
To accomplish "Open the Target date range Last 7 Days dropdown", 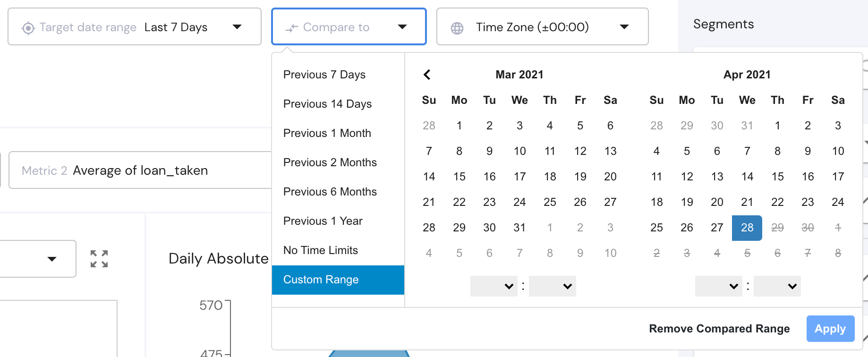I will tap(135, 26).
